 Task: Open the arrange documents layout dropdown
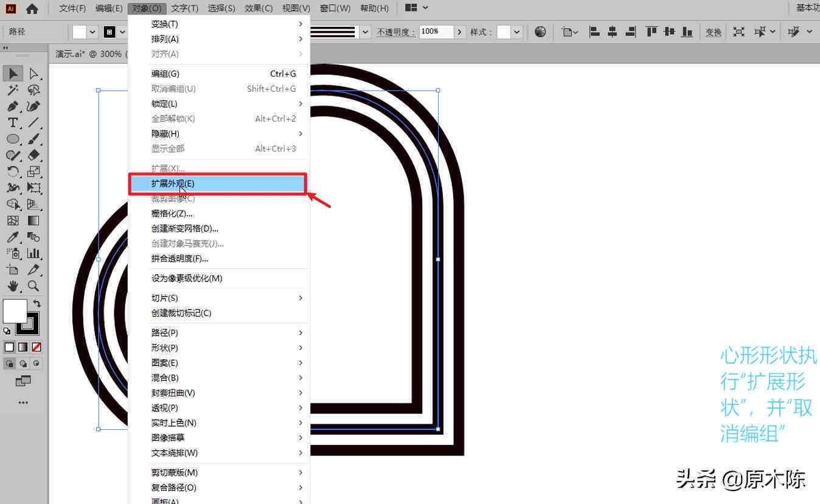click(417, 8)
